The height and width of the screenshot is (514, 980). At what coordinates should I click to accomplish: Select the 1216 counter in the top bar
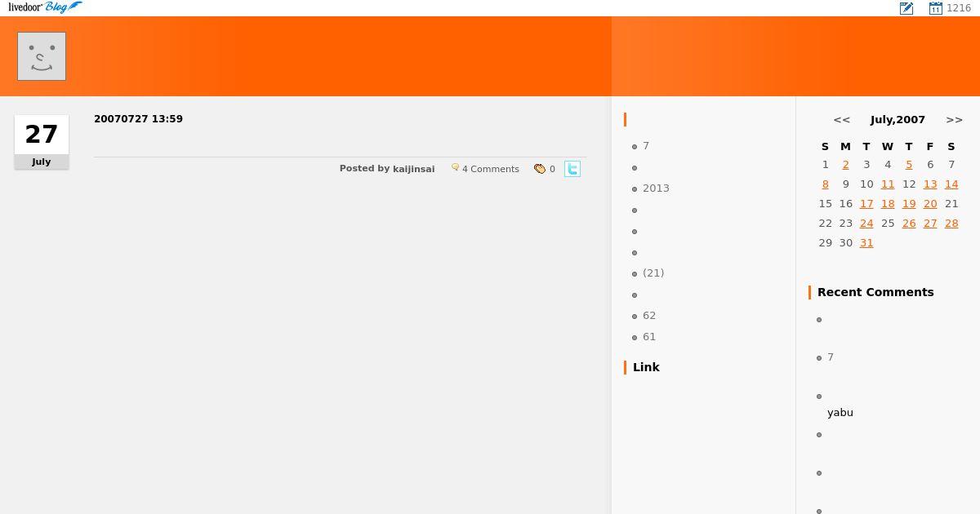coord(959,8)
